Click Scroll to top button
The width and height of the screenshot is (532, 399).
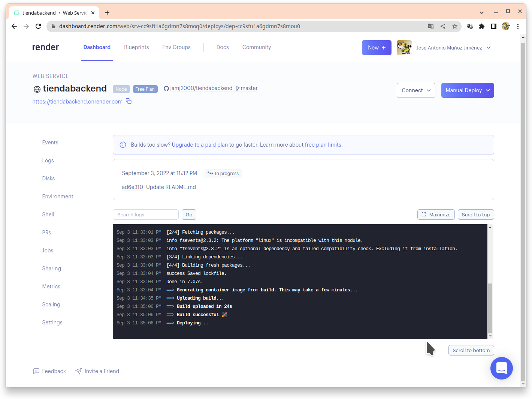coord(476,214)
